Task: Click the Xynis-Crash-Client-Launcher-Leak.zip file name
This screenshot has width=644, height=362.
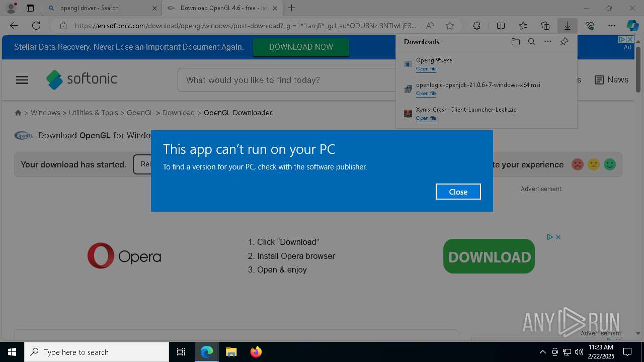Action: [466, 110]
